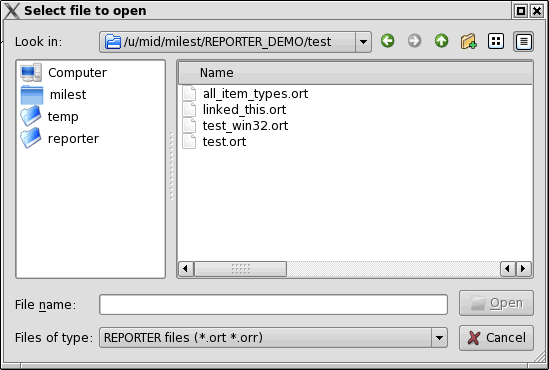Switch to detail view mode
Screen dimensions: 549x370
pyautogui.click(x=523, y=42)
